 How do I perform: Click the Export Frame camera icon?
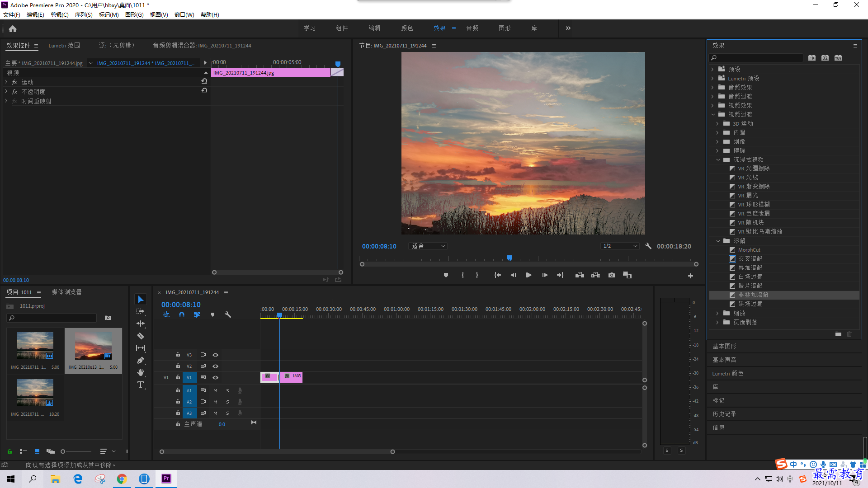[612, 275]
